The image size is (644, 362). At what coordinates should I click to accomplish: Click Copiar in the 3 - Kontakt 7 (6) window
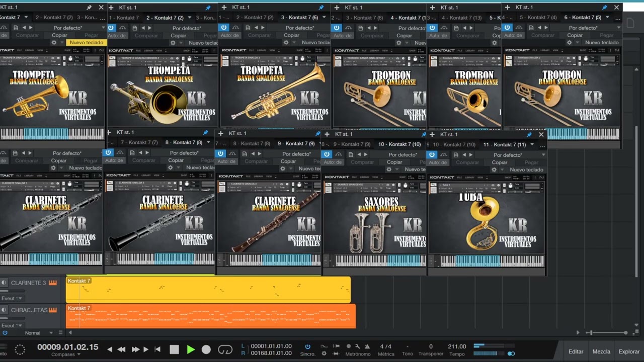coord(291,35)
